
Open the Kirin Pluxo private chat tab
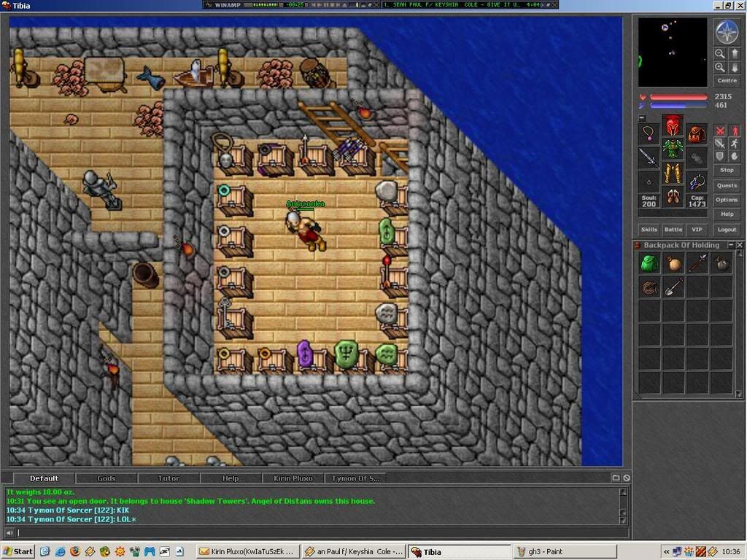pyautogui.click(x=293, y=478)
